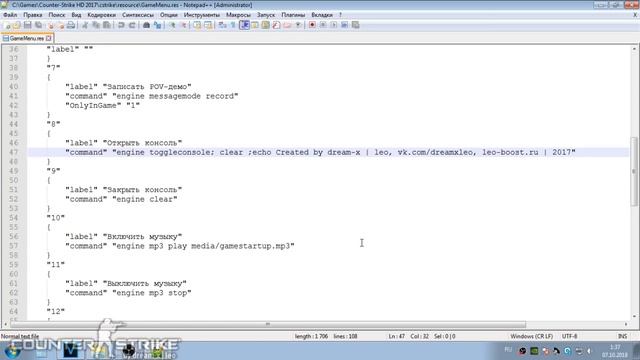
Task: Open the Синтаксисы menu
Action: tap(138, 15)
